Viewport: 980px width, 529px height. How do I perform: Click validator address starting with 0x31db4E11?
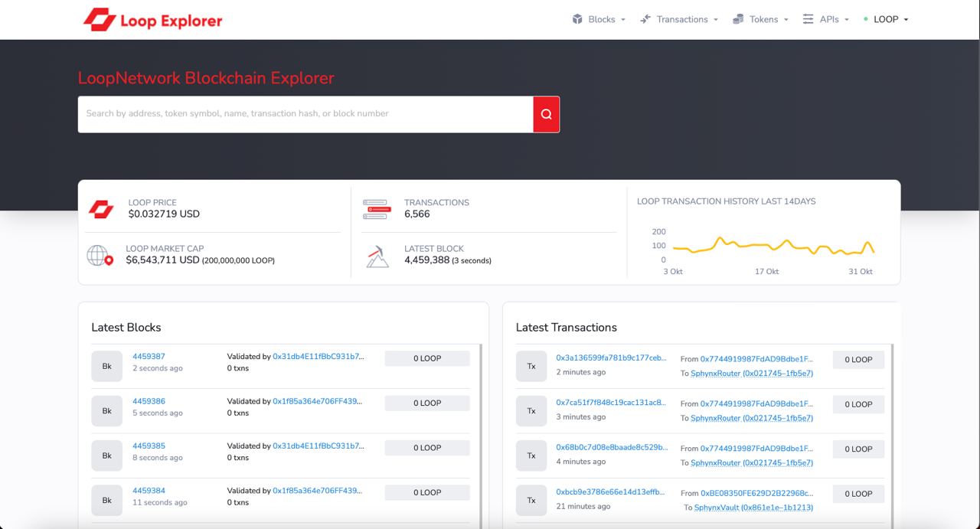click(x=318, y=356)
